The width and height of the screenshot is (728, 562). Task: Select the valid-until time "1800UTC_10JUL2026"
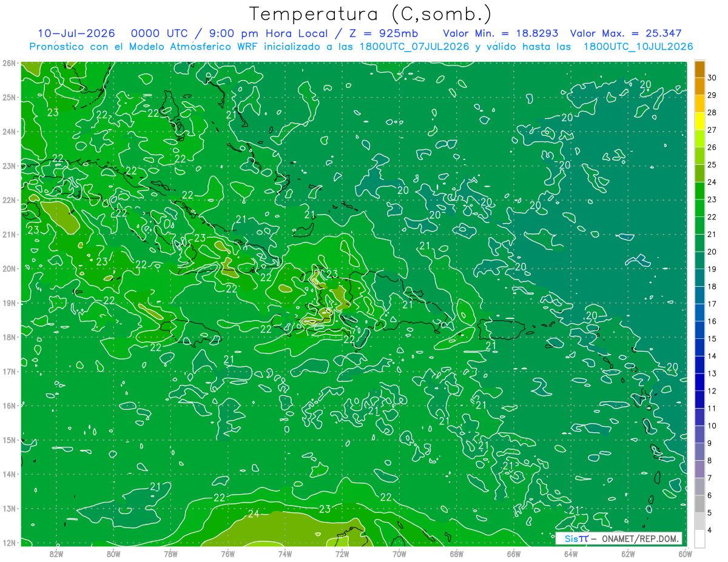coord(638,47)
